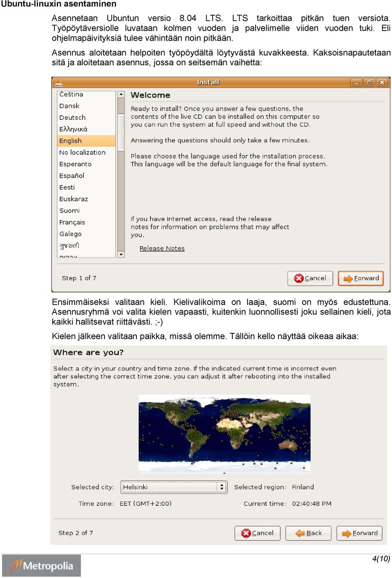Click the Finland selected region value

[303, 487]
